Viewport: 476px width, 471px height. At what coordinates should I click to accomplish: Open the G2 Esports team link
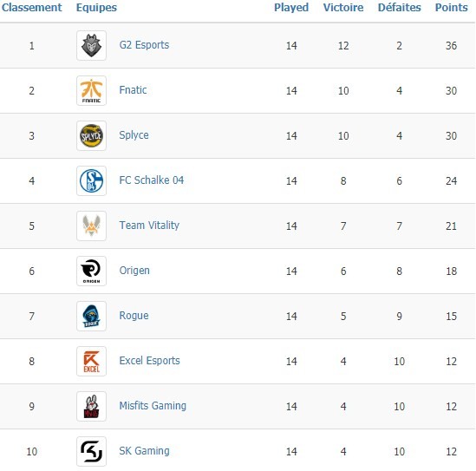point(144,45)
